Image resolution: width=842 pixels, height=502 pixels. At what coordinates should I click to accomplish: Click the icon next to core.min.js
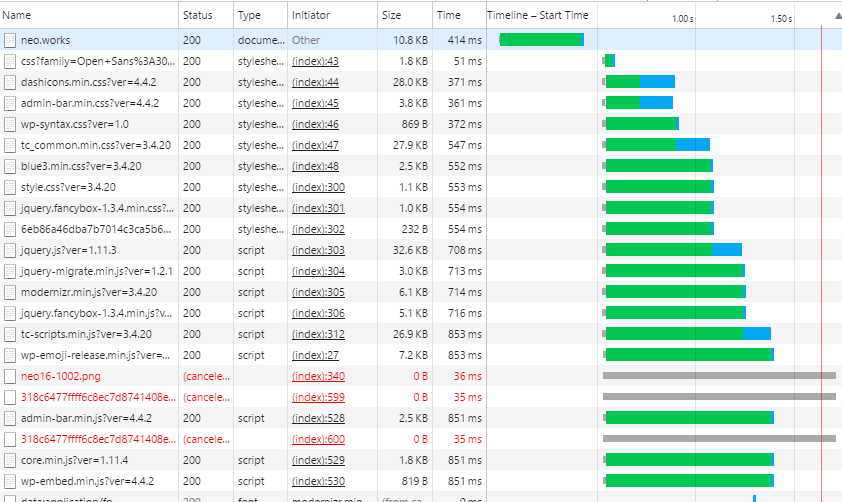click(x=10, y=460)
